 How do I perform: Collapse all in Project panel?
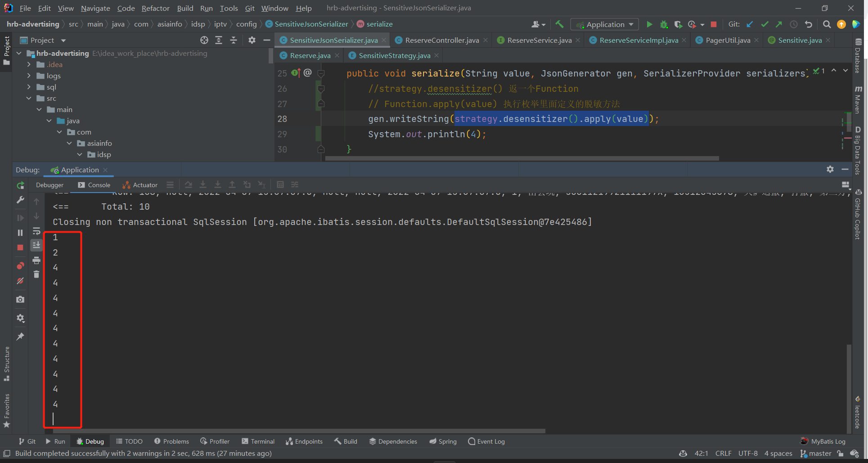tap(234, 40)
